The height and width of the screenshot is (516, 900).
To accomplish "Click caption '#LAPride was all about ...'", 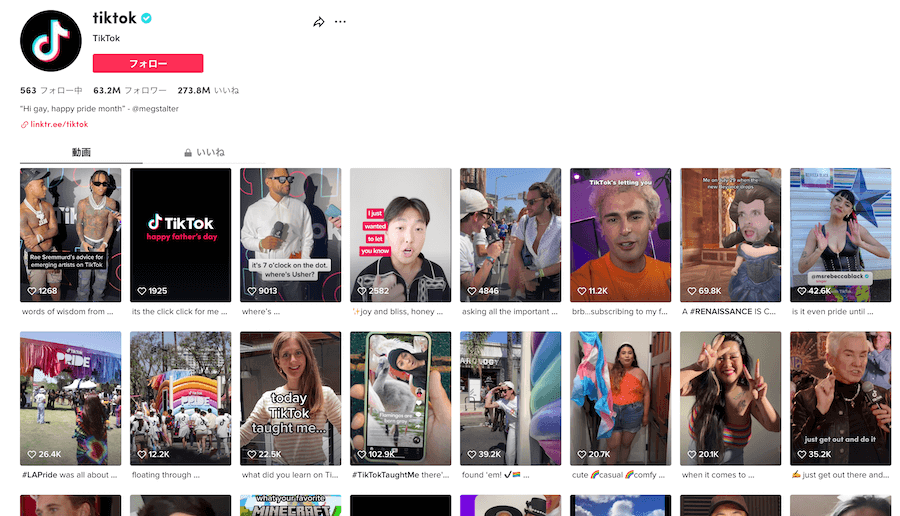I will tap(69, 475).
